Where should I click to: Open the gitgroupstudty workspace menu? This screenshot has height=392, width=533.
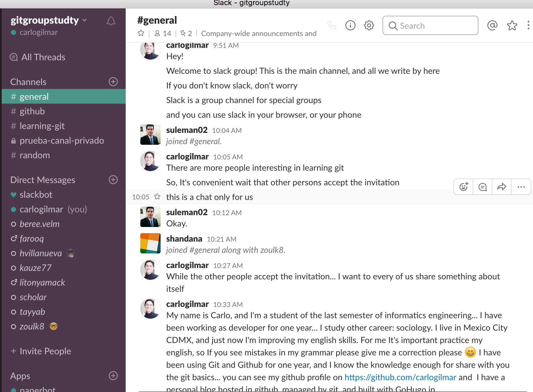click(48, 20)
